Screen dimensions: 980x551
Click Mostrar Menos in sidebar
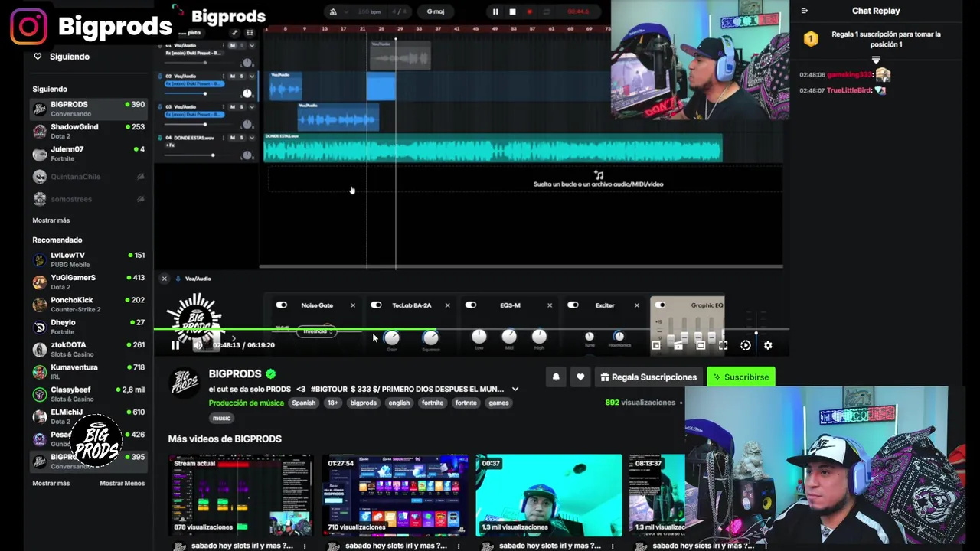122,484
